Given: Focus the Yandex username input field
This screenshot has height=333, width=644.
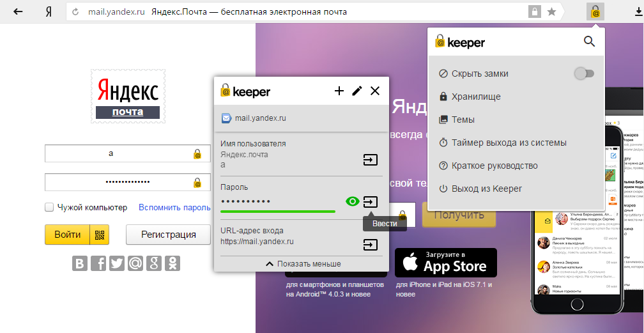Looking at the screenshot, I should click(128, 154).
